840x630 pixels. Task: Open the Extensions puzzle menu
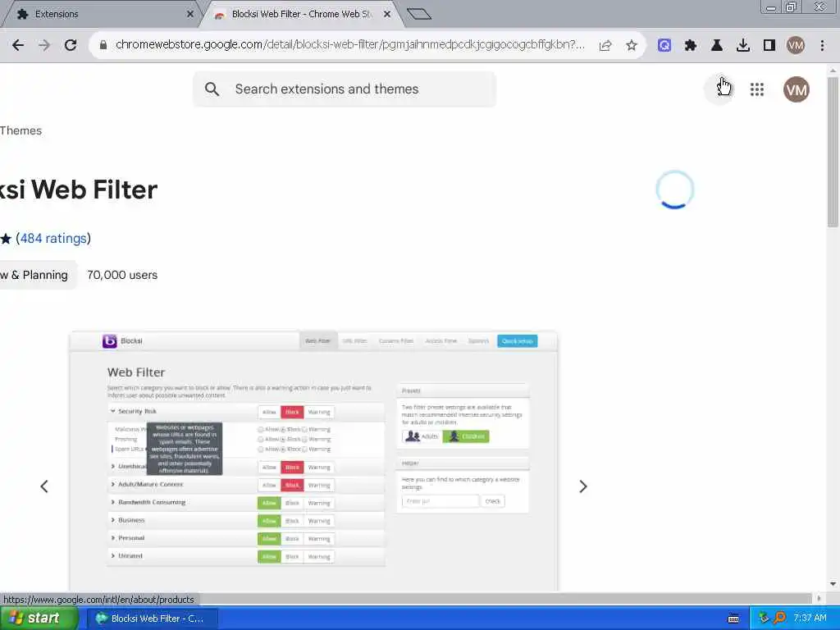[691, 46]
